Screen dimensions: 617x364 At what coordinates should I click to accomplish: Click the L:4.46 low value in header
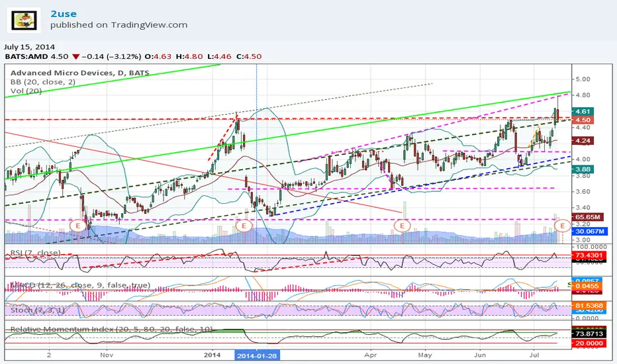220,56
